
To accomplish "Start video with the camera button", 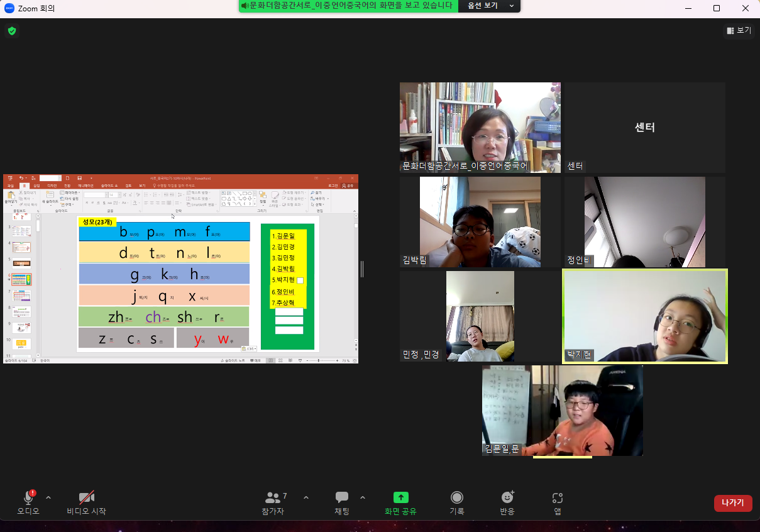I will tap(87, 497).
